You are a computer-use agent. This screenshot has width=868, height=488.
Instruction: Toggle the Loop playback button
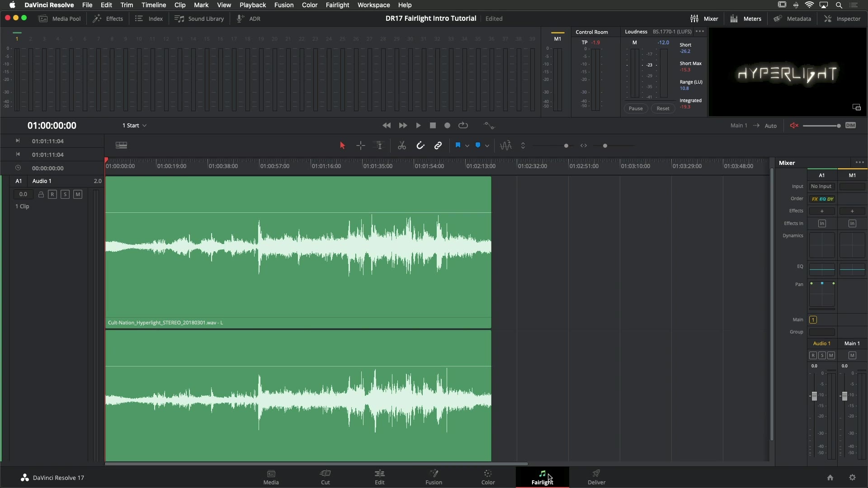pyautogui.click(x=463, y=126)
